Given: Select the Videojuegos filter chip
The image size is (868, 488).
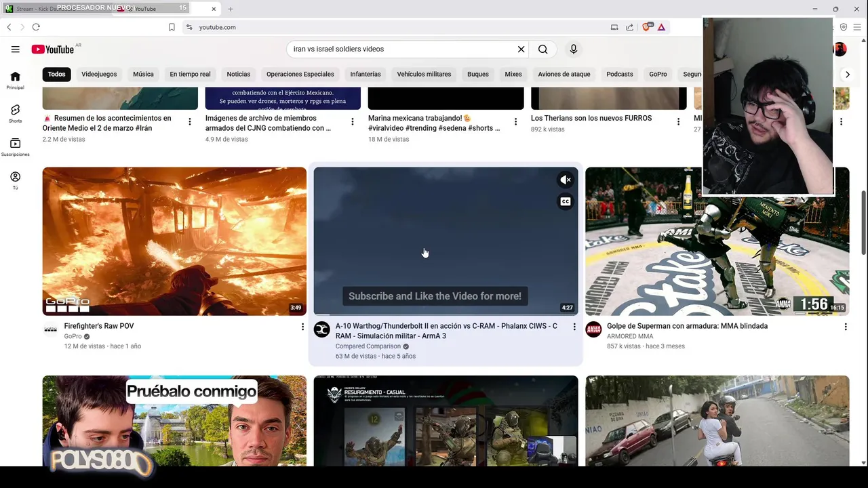Looking at the screenshot, I should coord(99,74).
